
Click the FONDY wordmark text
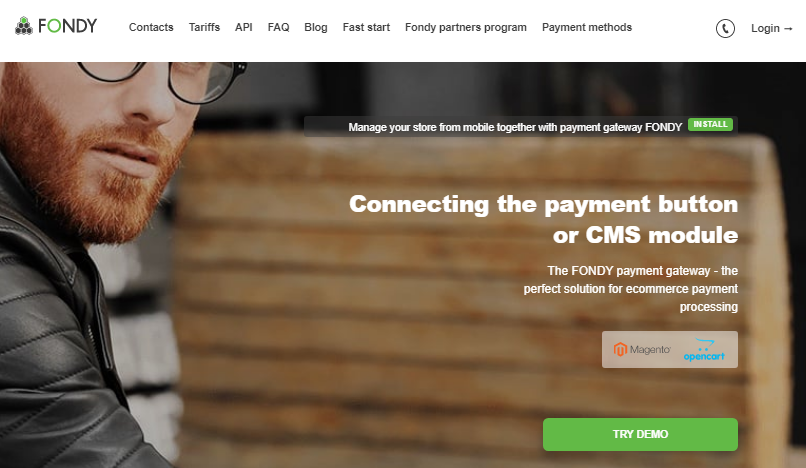pyautogui.click(x=67, y=26)
